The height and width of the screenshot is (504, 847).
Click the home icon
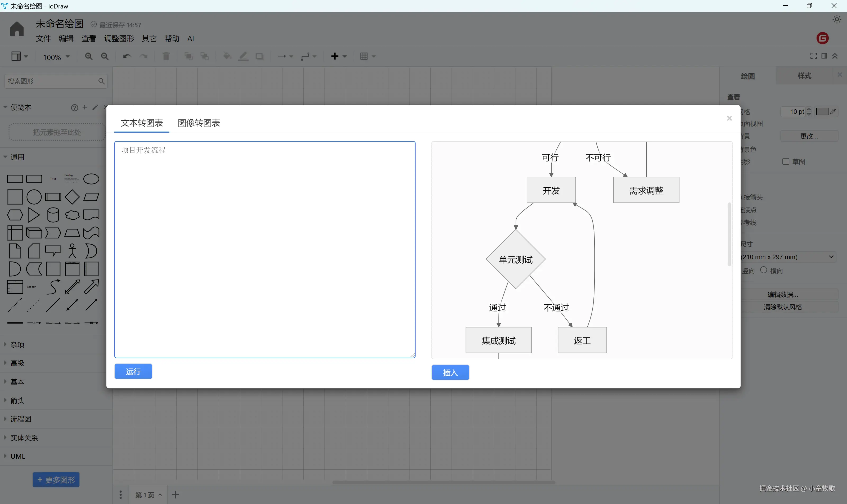(x=17, y=29)
